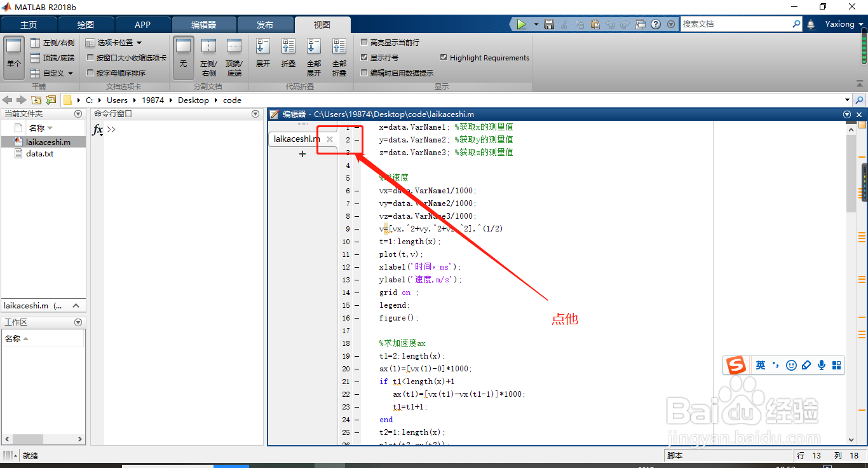Screen dimensions: 868x468
Task: Click the Users segment in the folder path
Action: coord(117,100)
